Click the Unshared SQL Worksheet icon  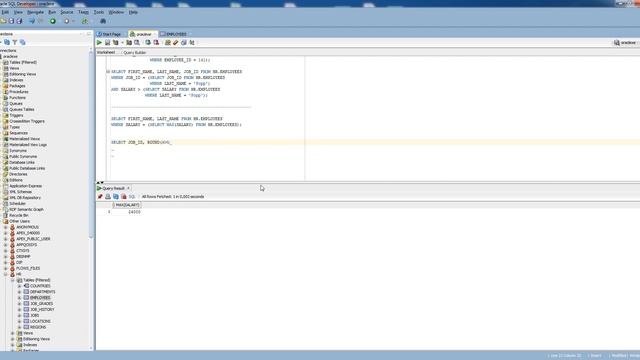pos(168,42)
